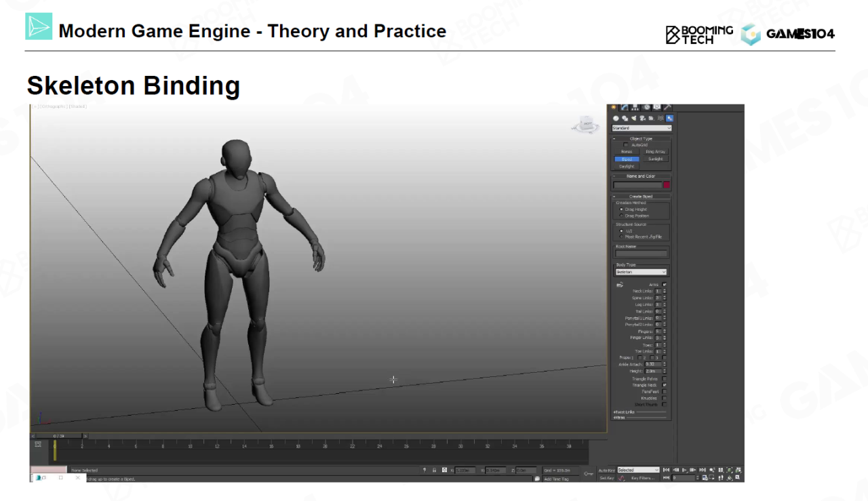Open the Modify command panel tab
This screenshot has width=868, height=501.
624,107
